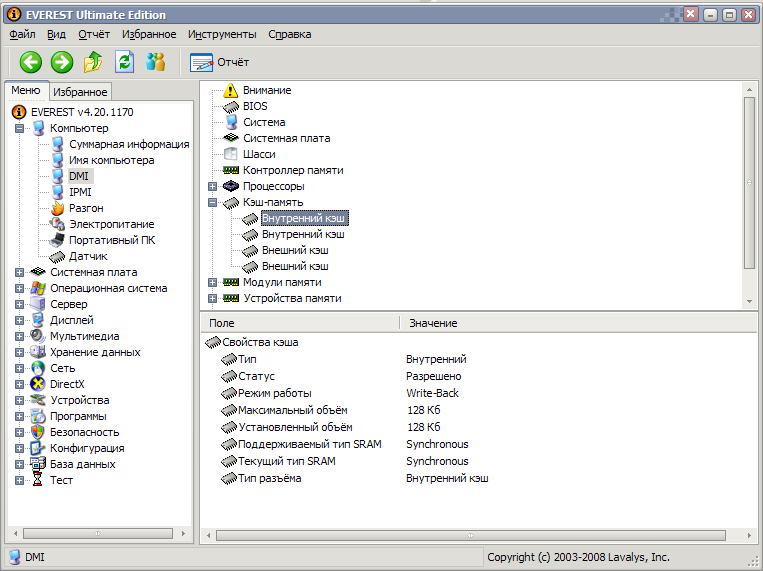Expand Модули памяти node
The width and height of the screenshot is (763, 571).
(x=212, y=282)
